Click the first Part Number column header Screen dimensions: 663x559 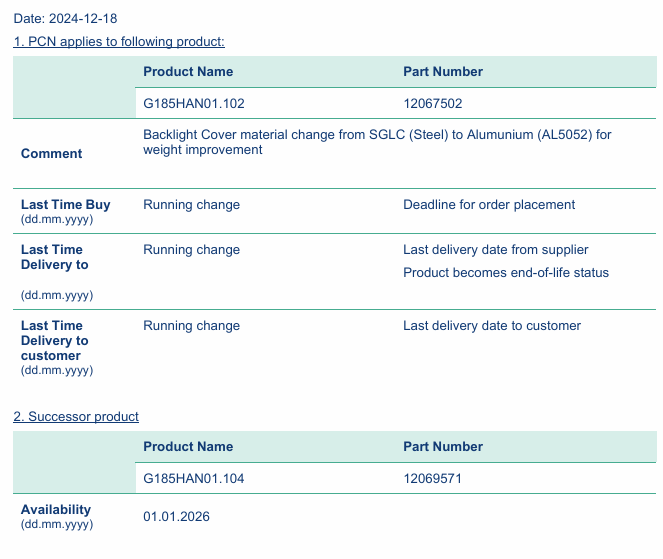coord(443,71)
